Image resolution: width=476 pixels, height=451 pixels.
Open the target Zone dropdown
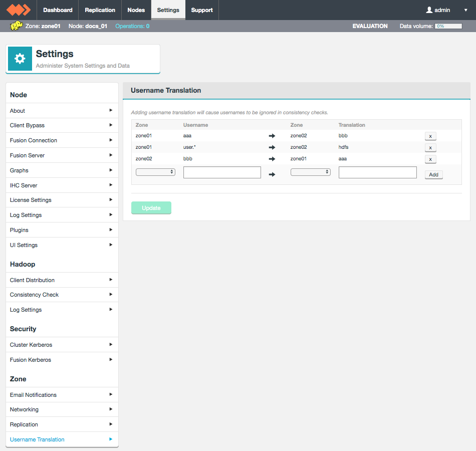coord(311,172)
